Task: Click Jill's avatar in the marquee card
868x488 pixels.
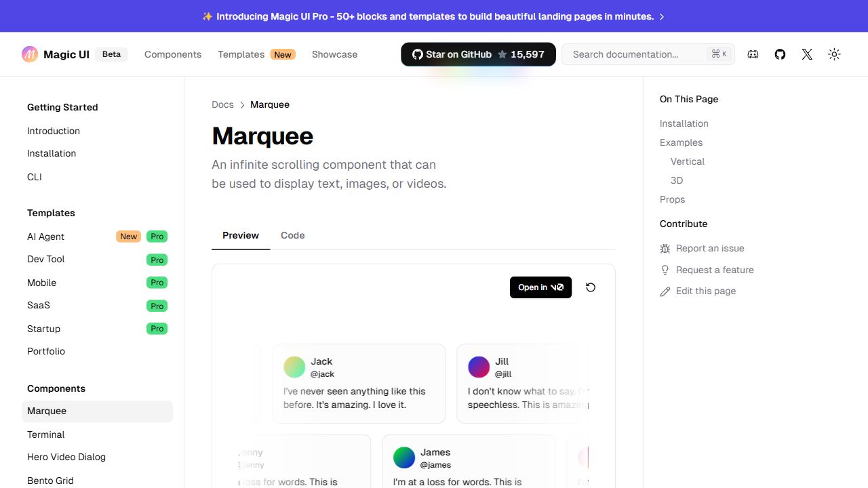Action: (x=479, y=367)
